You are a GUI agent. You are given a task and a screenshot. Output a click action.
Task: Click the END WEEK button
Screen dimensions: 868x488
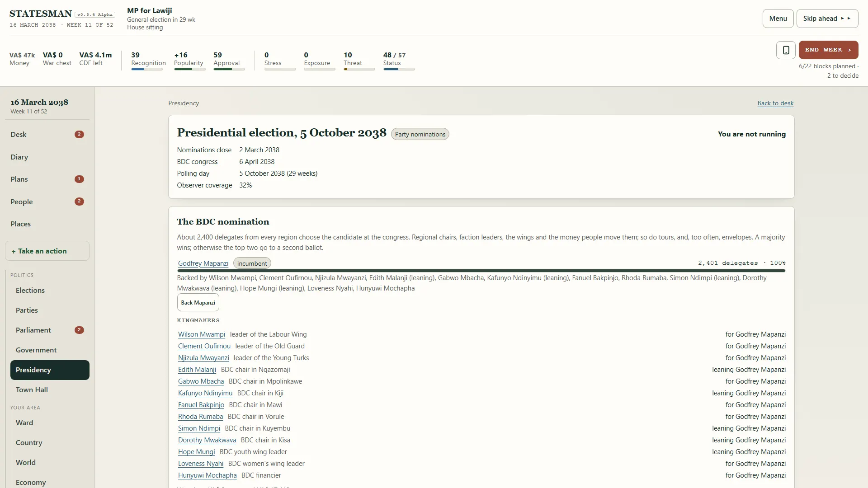tap(828, 50)
